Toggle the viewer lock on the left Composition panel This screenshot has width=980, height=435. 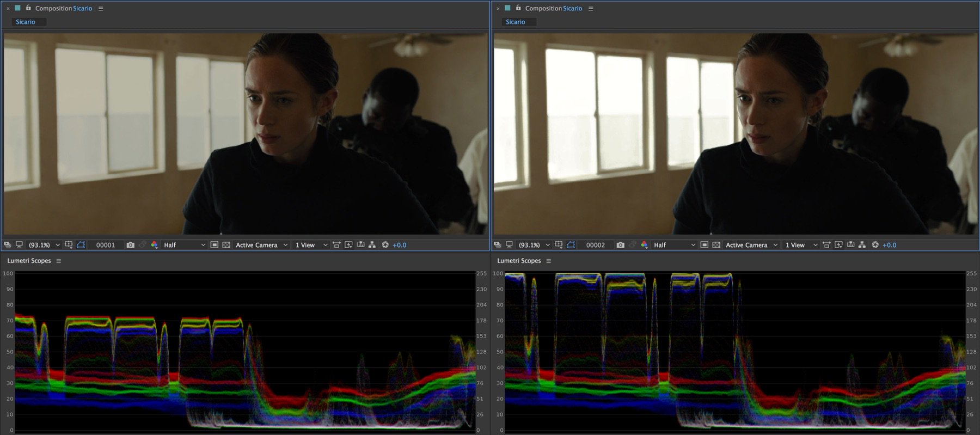(x=28, y=8)
